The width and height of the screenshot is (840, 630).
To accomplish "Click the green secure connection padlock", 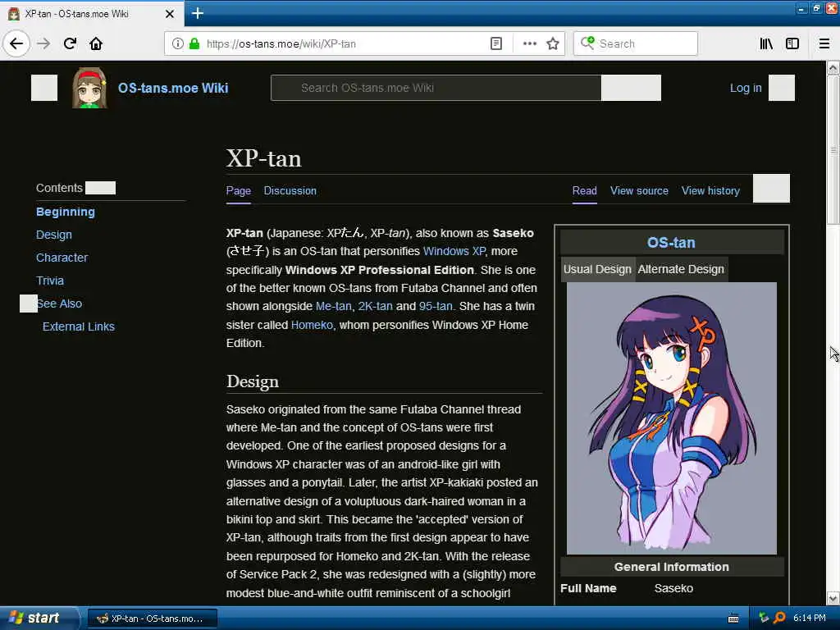I will [194, 43].
